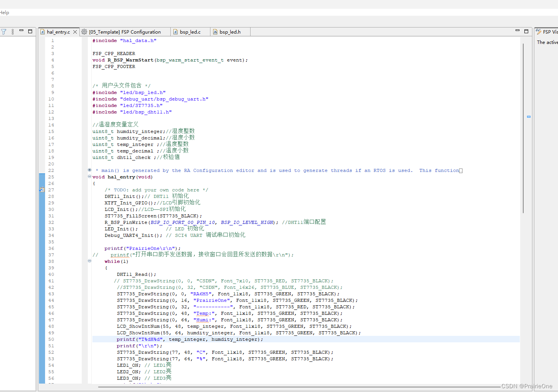Click 'LED_Init();' call on line 33

click(121, 229)
